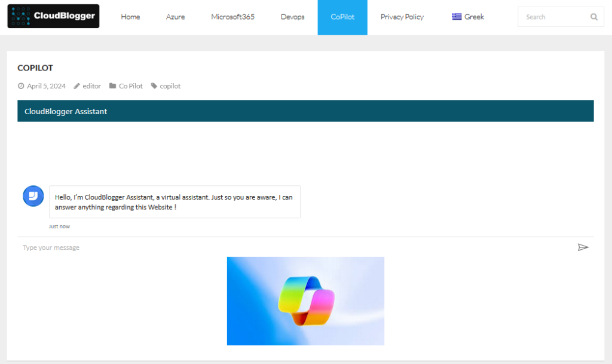Screen dimensions: 612x364
Task: Open the Devops menu item
Action: (x=292, y=17)
